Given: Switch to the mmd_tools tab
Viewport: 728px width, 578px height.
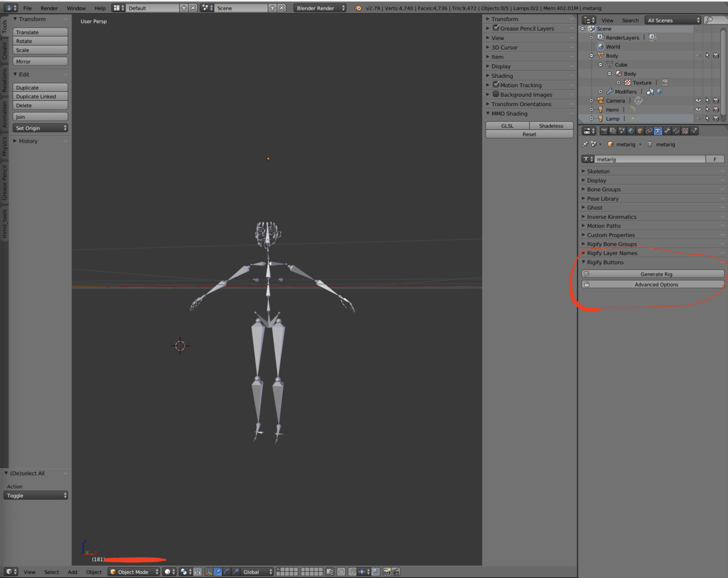Looking at the screenshot, I should click(x=4, y=224).
